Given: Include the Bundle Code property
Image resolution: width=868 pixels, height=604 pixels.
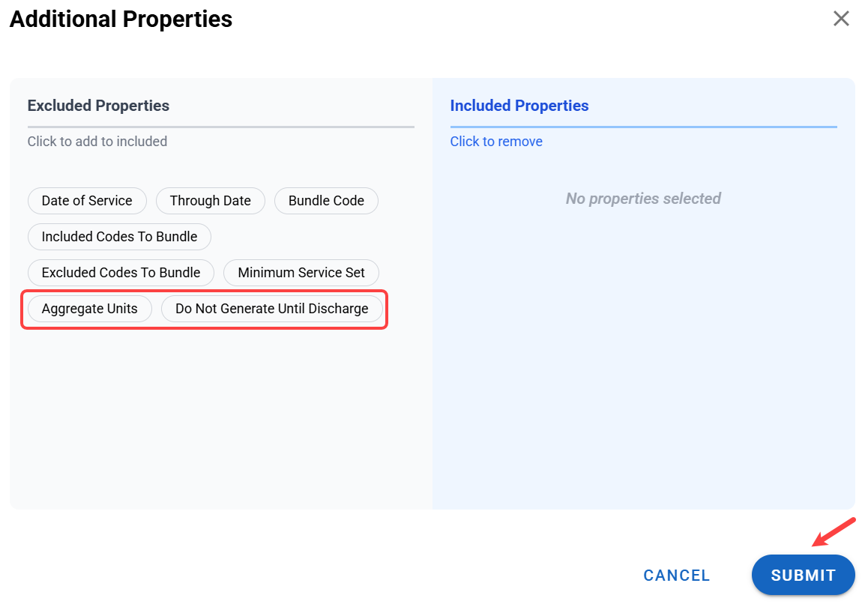Looking at the screenshot, I should pyautogui.click(x=326, y=201).
